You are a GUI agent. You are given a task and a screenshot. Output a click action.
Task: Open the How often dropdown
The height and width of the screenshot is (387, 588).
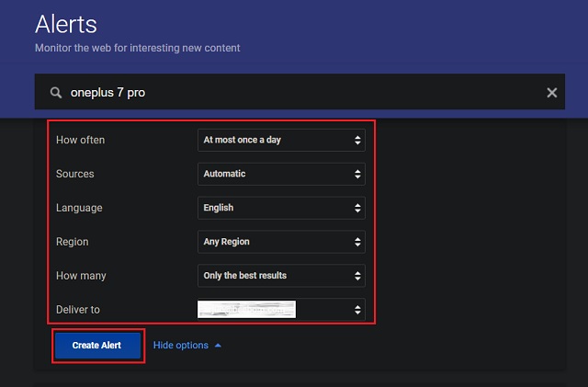coord(281,140)
